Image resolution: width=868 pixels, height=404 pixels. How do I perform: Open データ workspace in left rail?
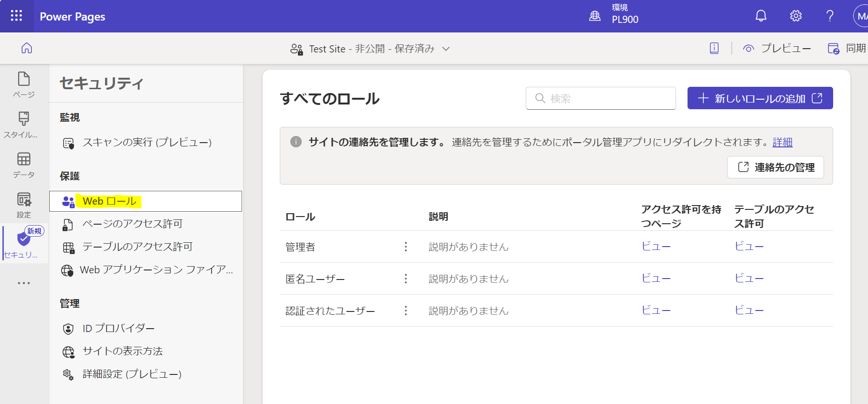pos(24,165)
